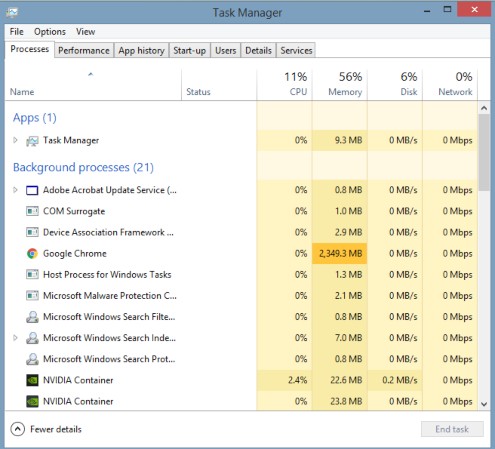
Task: Click the 0.2 MB/s disk value
Action: coord(395,380)
